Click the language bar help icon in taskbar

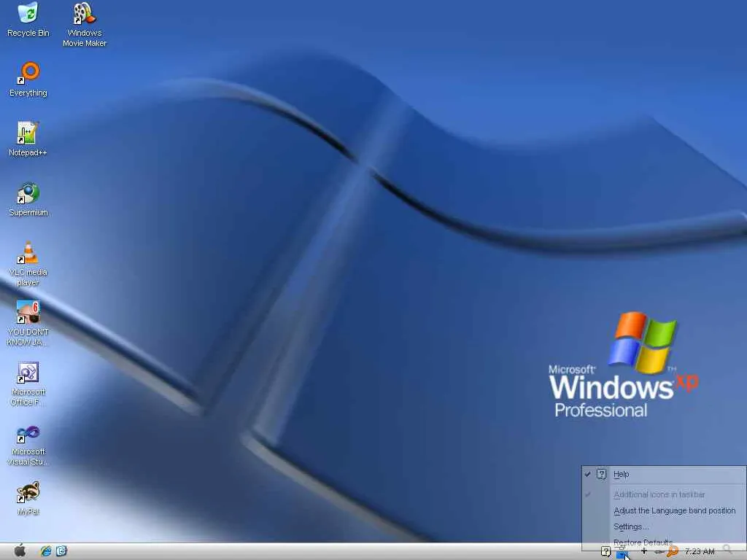tap(605, 551)
